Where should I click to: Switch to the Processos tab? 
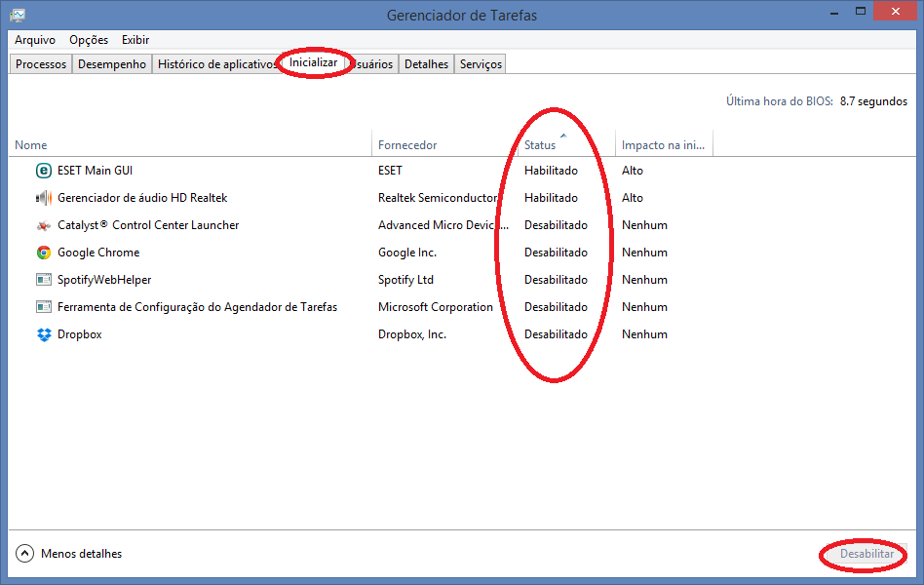click(x=41, y=63)
